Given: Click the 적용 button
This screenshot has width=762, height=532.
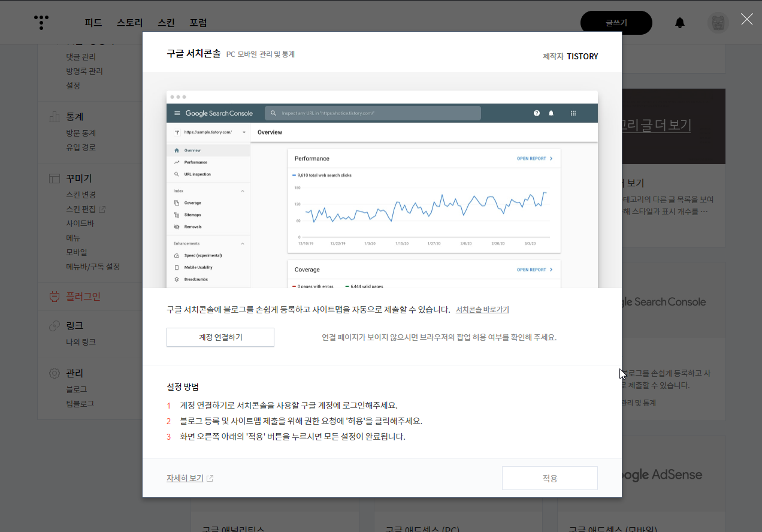Looking at the screenshot, I should [550, 478].
